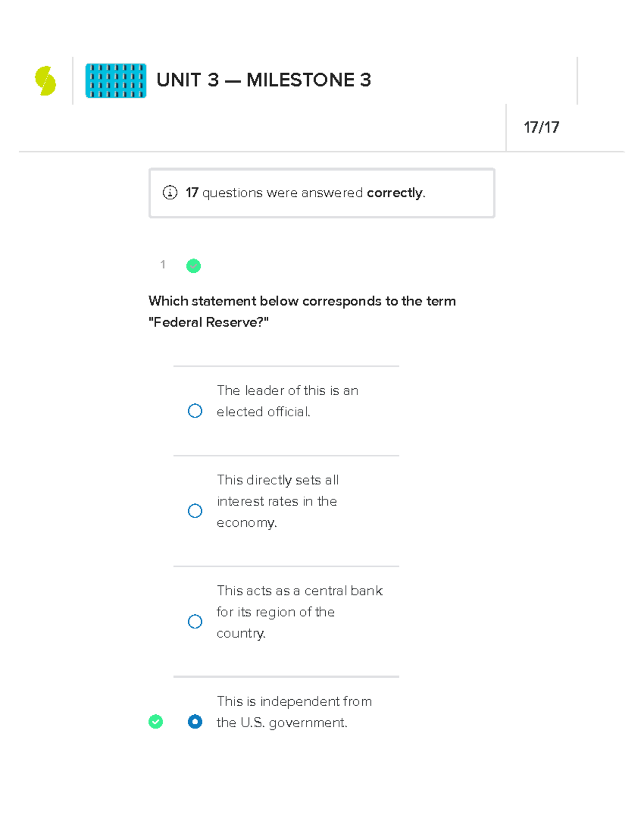Select 'This directly sets all interest rates' radio
Image resolution: width=644 pixels, height=834 pixels.
coord(195,511)
